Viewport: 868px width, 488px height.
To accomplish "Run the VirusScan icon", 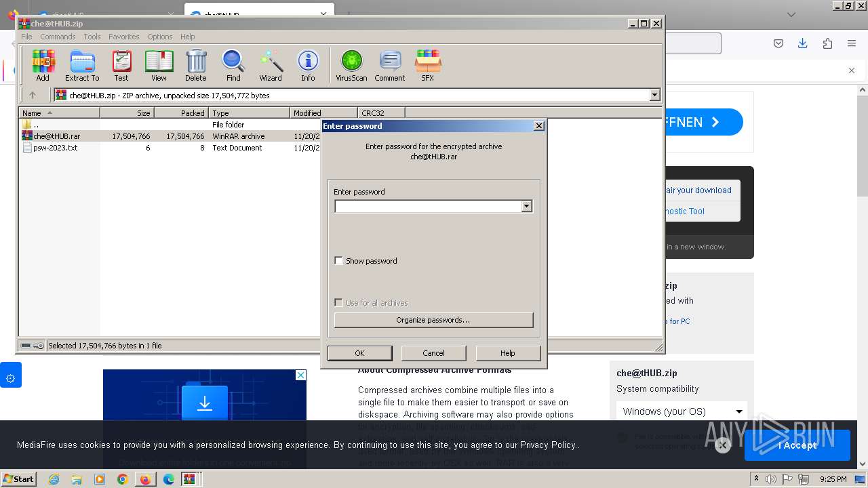I will 351,66.
